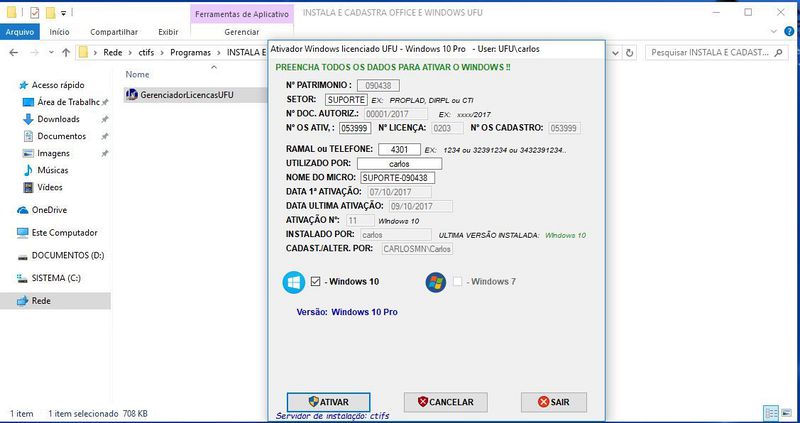Click the blue Windows 10 logo icon
800x423 pixels.
coord(294,282)
